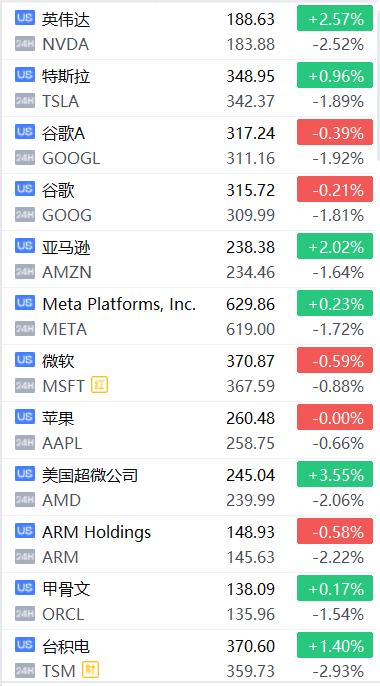Image resolution: width=380 pixels, height=686 pixels.
Task: Click the 24H badge next to NVDA
Action: (24, 45)
